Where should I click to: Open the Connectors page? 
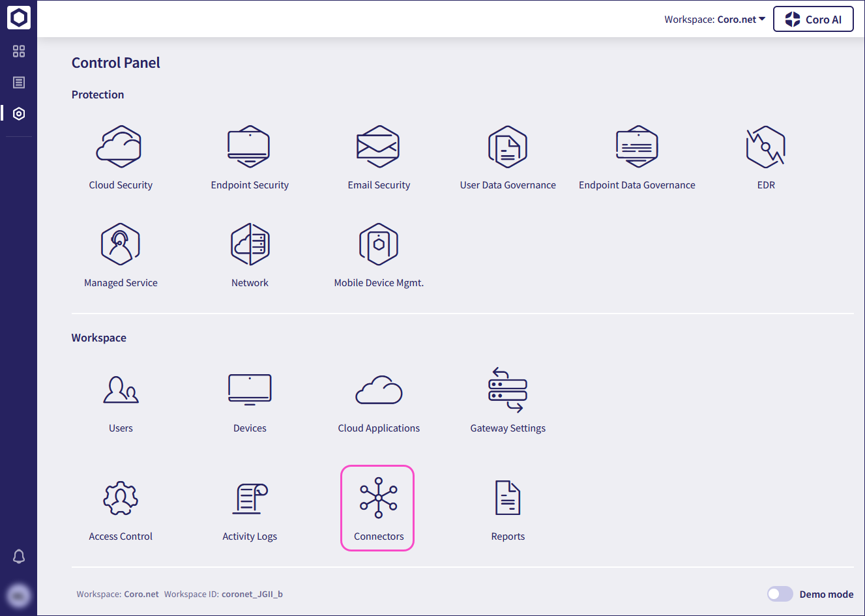click(378, 507)
